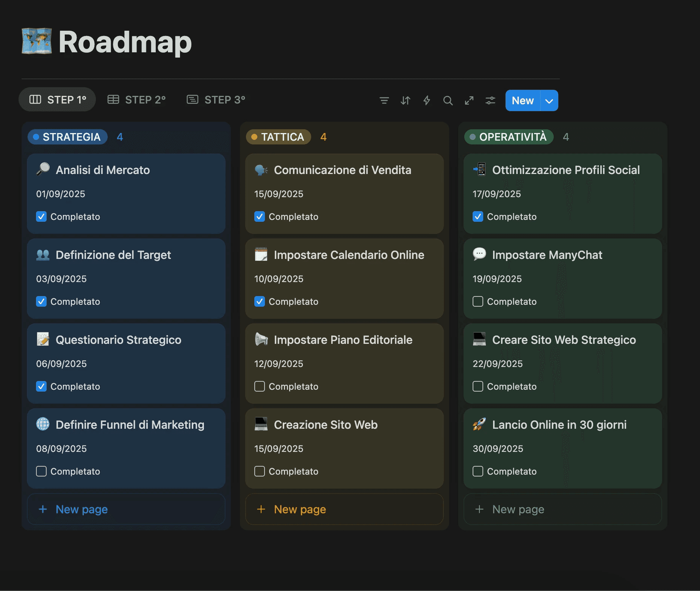
Task: Click the STRATEGIA count number 4
Action: (120, 137)
